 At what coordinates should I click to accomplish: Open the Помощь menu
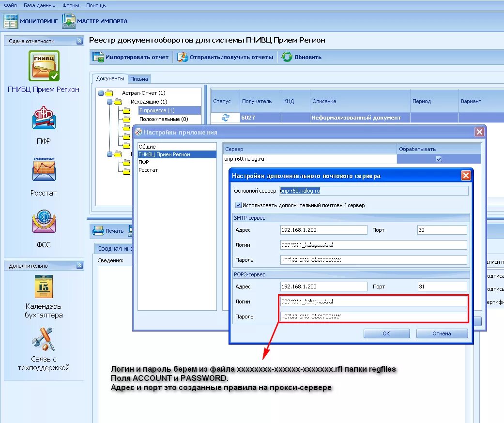96,5
